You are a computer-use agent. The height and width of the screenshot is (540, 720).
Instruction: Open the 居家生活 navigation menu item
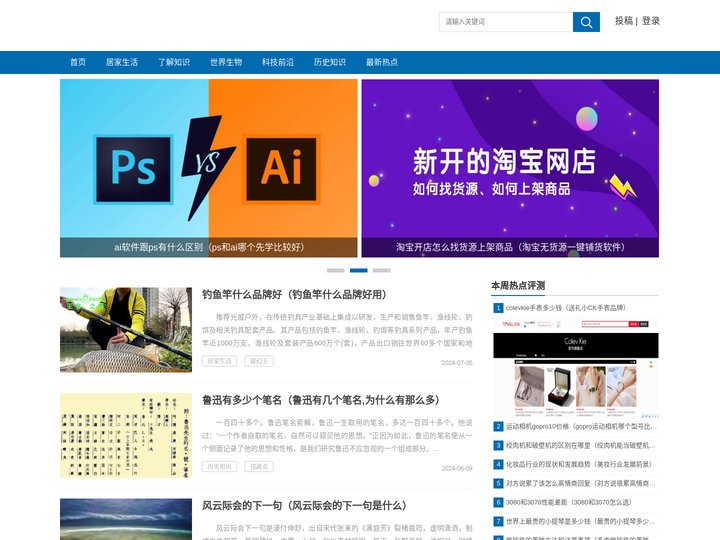[x=122, y=62]
